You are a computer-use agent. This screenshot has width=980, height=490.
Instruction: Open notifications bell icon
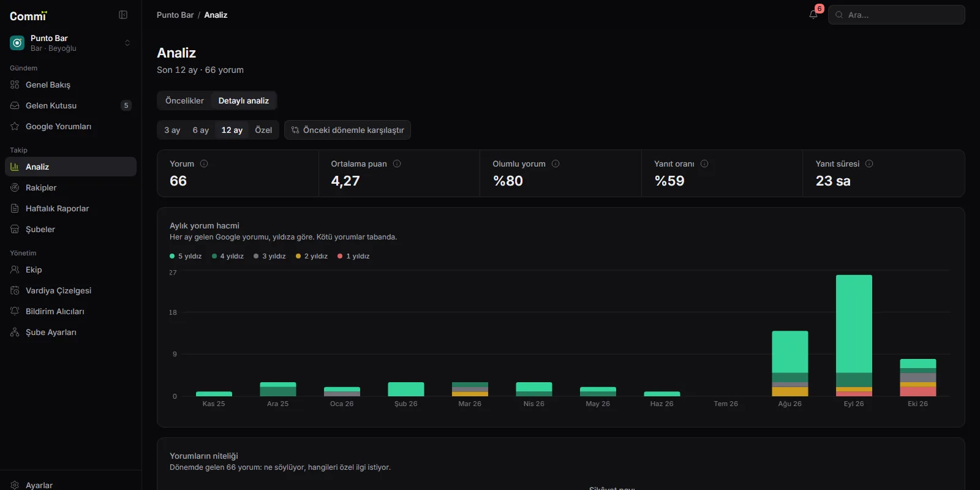tap(813, 15)
